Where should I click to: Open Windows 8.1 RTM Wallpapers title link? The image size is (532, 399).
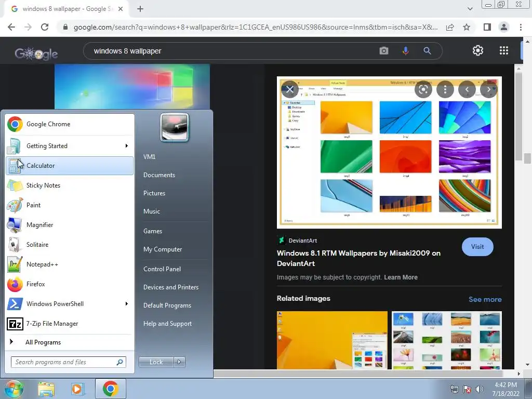point(358,258)
